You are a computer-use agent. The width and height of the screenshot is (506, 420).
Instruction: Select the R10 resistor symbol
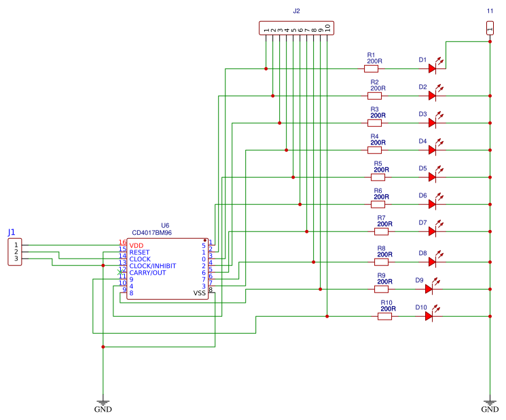384,316
